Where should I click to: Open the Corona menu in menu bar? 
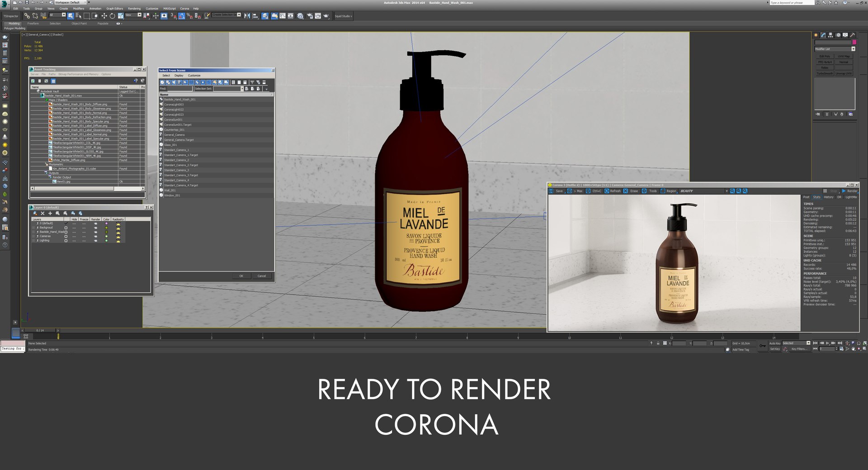pyautogui.click(x=184, y=8)
